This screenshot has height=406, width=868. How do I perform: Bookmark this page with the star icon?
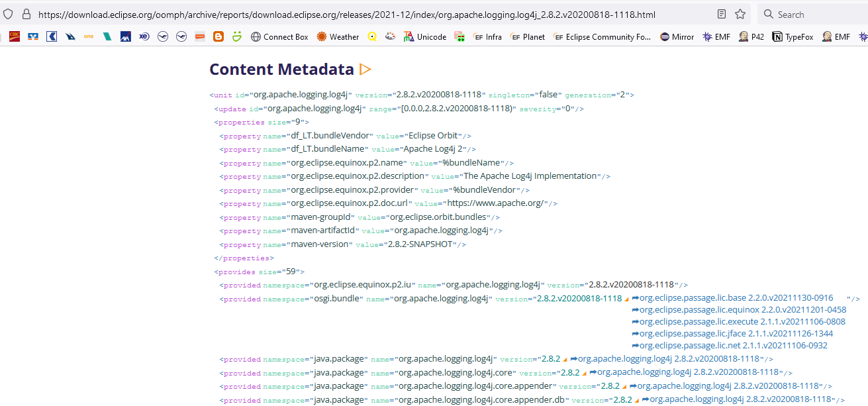point(740,14)
